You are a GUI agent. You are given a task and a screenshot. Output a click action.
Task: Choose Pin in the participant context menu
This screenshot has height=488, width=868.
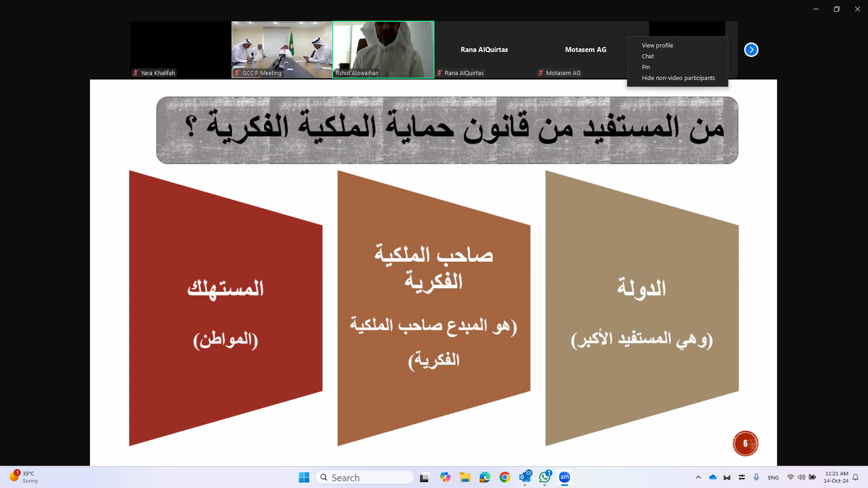(646, 67)
